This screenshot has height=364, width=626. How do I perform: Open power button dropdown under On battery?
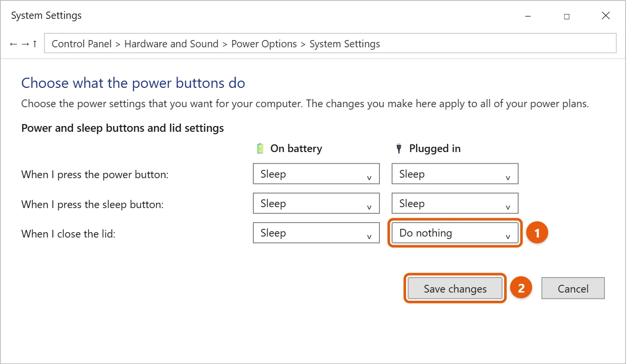pyautogui.click(x=316, y=174)
